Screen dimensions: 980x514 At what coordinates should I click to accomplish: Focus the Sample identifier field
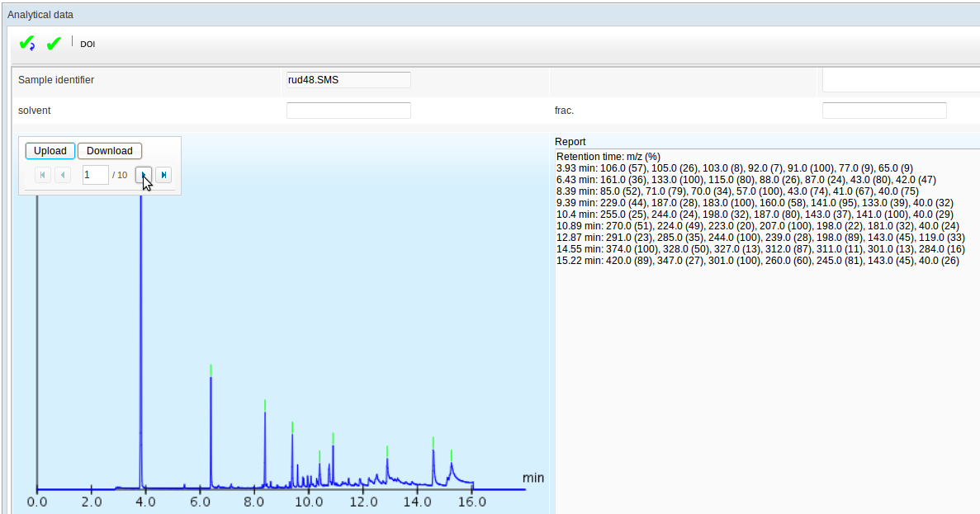pos(348,80)
